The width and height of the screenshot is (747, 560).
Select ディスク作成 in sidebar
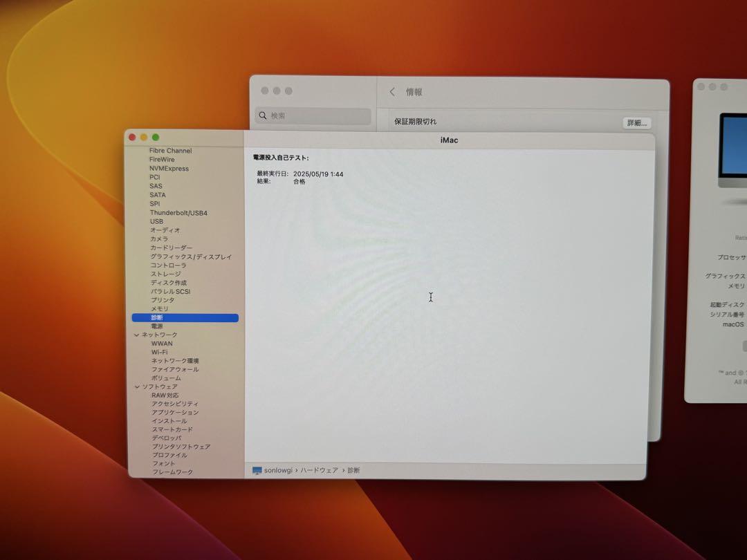169,283
